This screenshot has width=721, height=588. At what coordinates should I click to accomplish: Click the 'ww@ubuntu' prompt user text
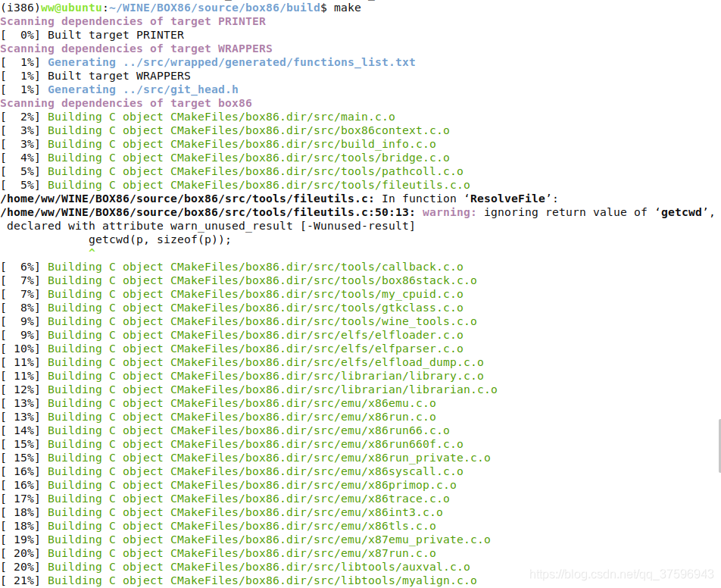tap(71, 8)
